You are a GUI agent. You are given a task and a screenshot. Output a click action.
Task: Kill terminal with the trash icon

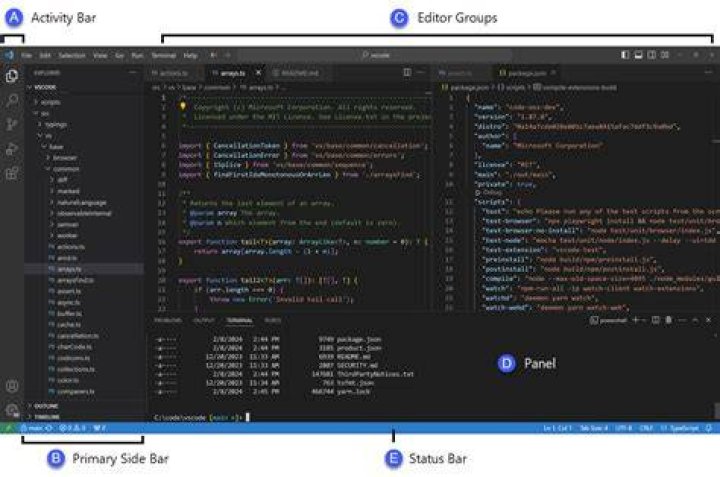(669, 320)
